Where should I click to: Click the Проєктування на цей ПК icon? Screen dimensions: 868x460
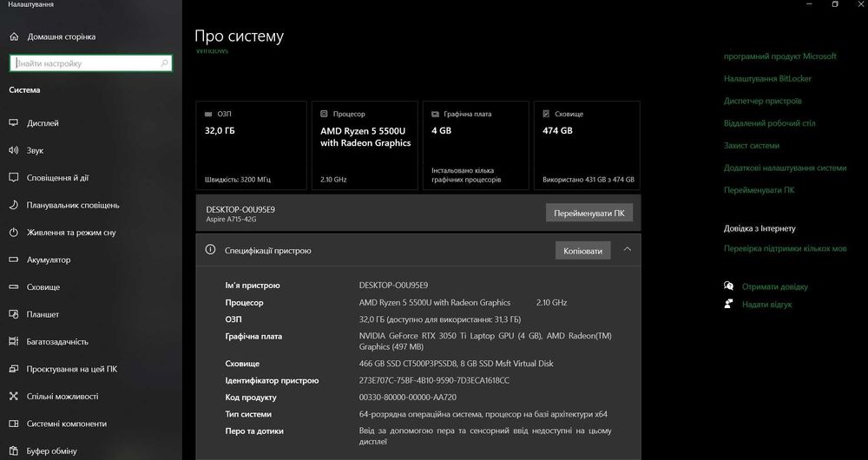(14, 369)
